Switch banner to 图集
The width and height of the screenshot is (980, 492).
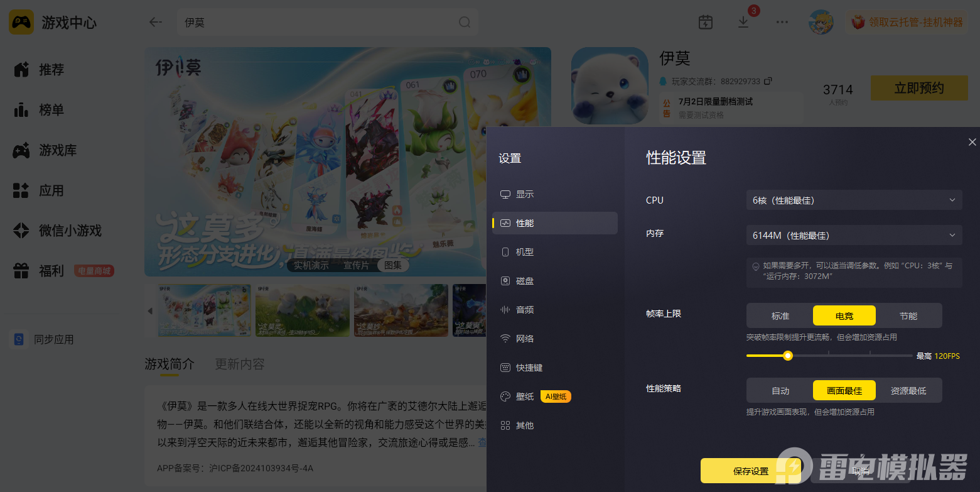(393, 265)
